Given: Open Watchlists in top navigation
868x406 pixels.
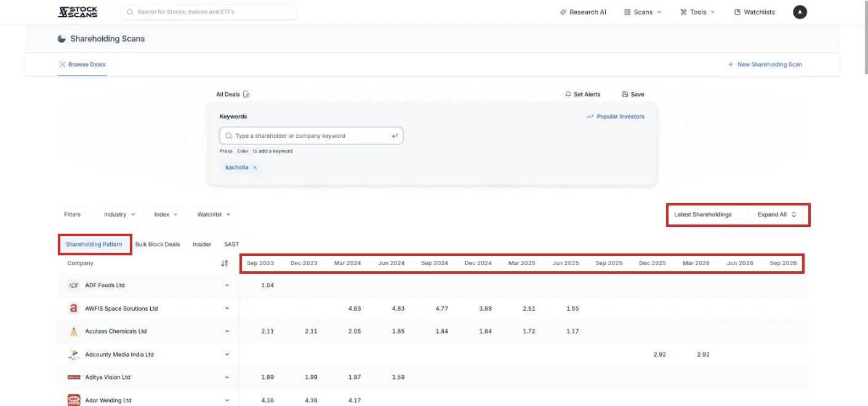Looking at the screenshot, I should coord(755,12).
